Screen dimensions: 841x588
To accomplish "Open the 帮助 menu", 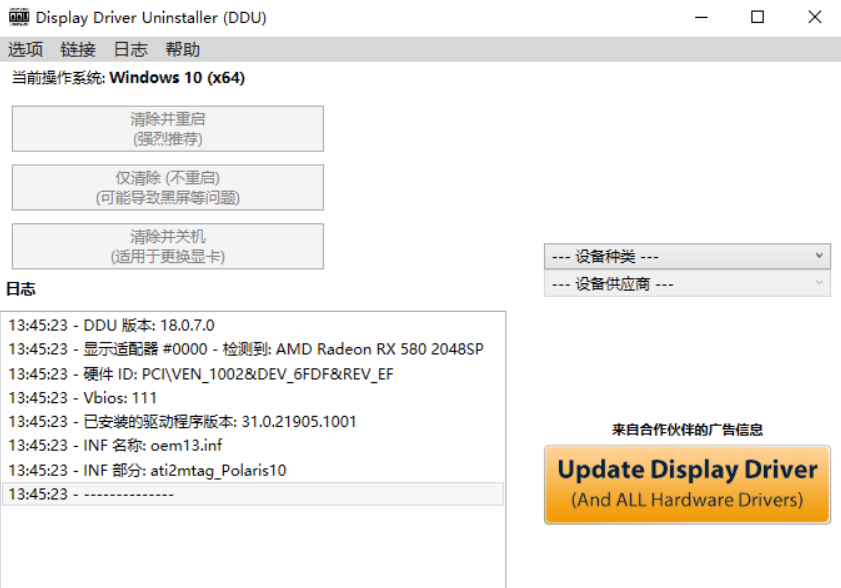I will click(182, 49).
